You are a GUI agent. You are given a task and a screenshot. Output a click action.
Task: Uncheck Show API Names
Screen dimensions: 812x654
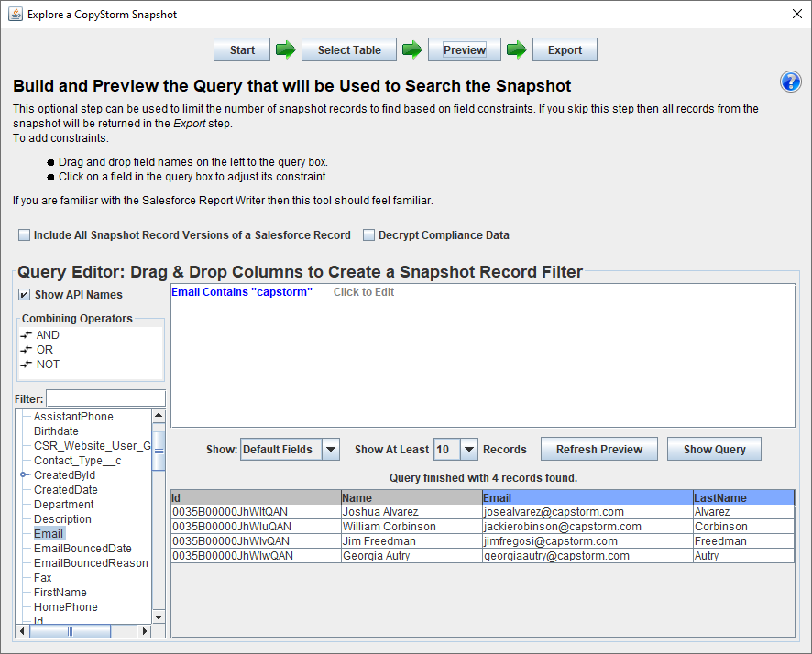25,294
